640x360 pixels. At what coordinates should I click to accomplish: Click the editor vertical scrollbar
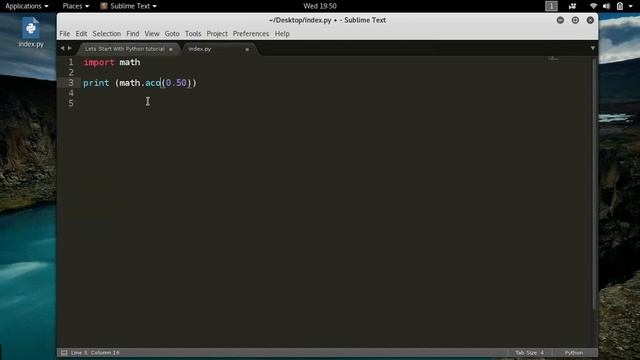tap(594, 183)
